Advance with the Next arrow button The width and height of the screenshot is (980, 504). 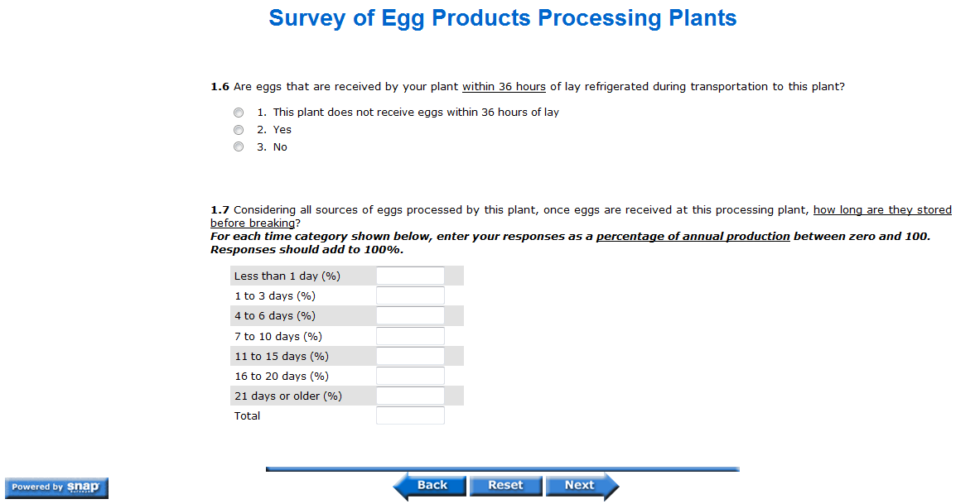(581, 486)
